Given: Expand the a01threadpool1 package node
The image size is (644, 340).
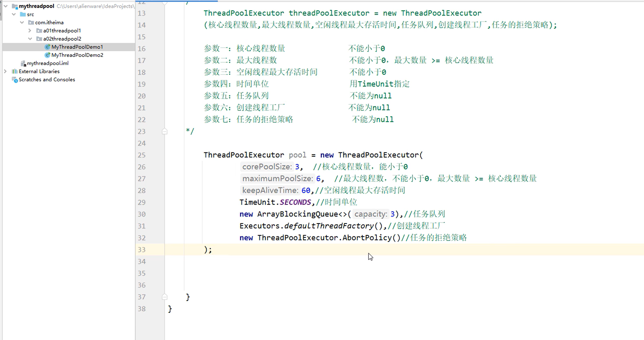Looking at the screenshot, I should (30, 30).
